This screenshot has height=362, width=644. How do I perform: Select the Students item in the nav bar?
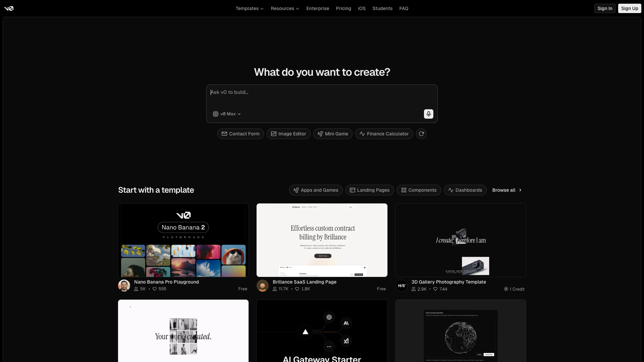pyautogui.click(x=382, y=8)
